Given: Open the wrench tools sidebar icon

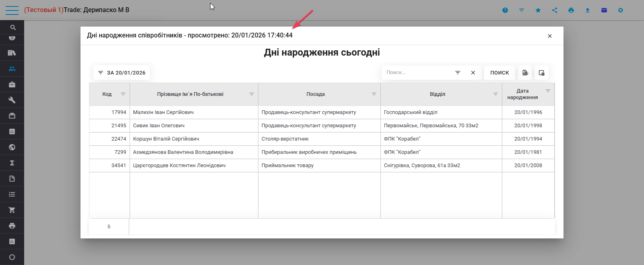Looking at the screenshot, I should coord(12,100).
